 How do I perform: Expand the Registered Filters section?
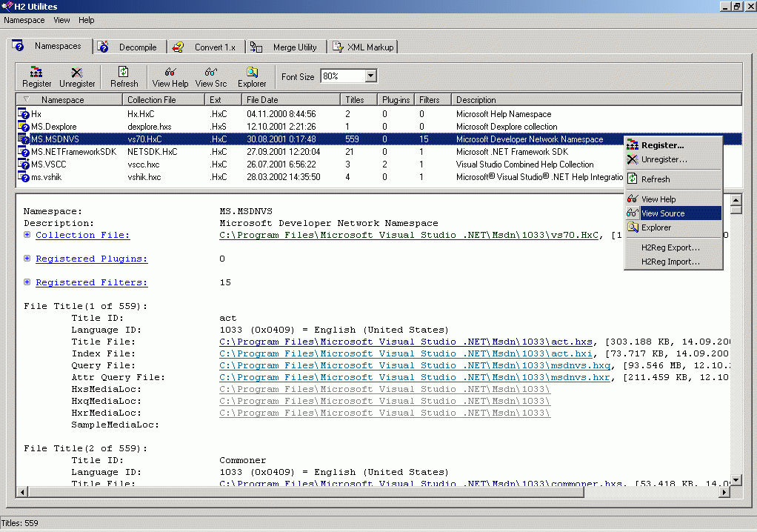[27, 282]
